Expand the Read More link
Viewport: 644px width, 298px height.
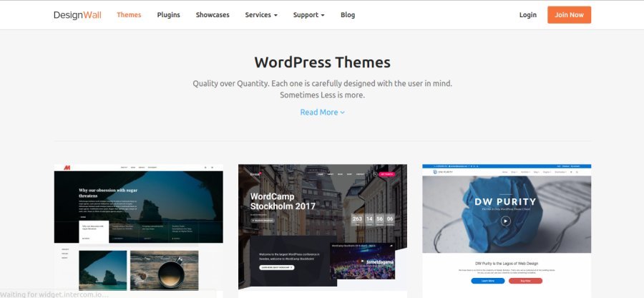coord(323,112)
